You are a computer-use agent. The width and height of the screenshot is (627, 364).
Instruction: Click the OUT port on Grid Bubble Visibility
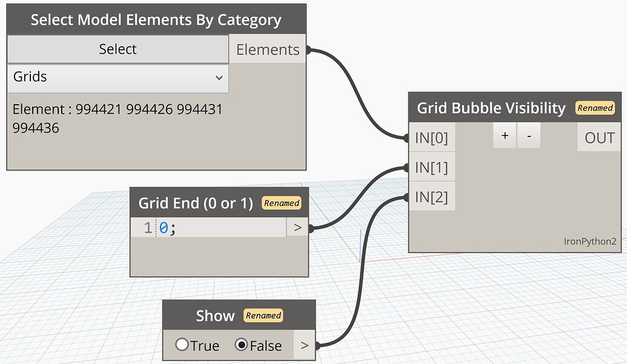coord(599,137)
